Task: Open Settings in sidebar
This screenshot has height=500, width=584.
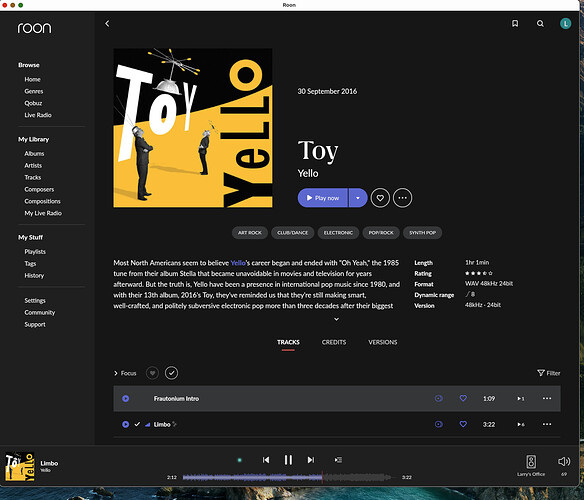Action: click(x=35, y=300)
